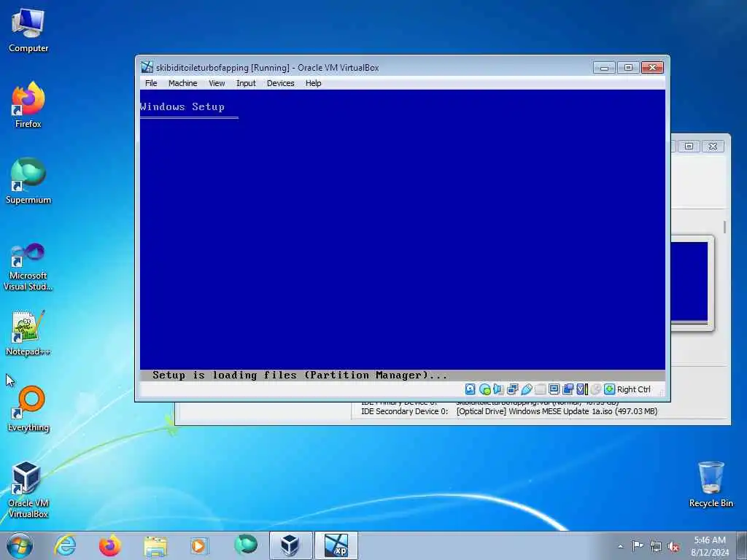Click the IDE Secondary Device 0 label
The image size is (747, 560).
404,411
